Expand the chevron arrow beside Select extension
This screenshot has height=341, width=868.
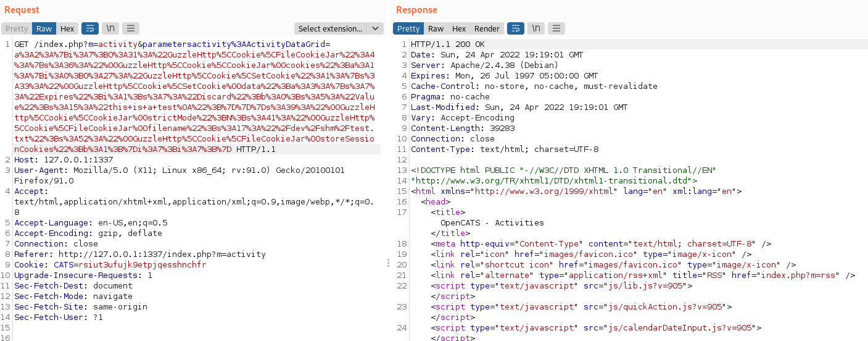(375, 28)
